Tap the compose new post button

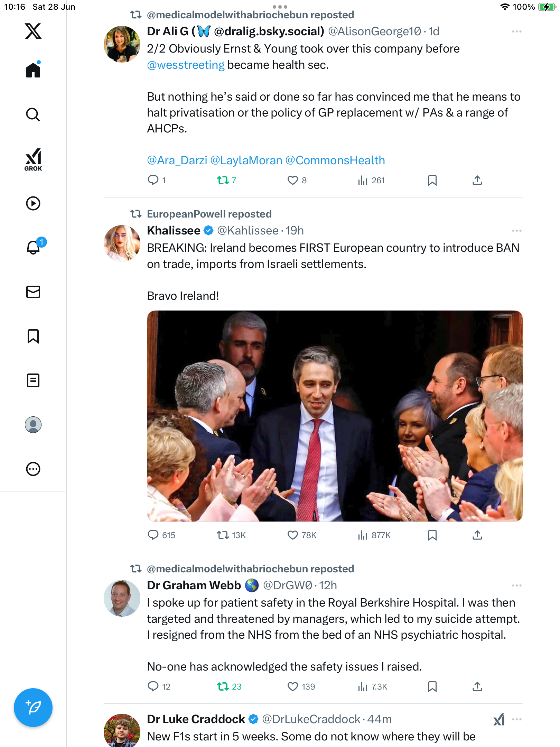[x=33, y=708]
